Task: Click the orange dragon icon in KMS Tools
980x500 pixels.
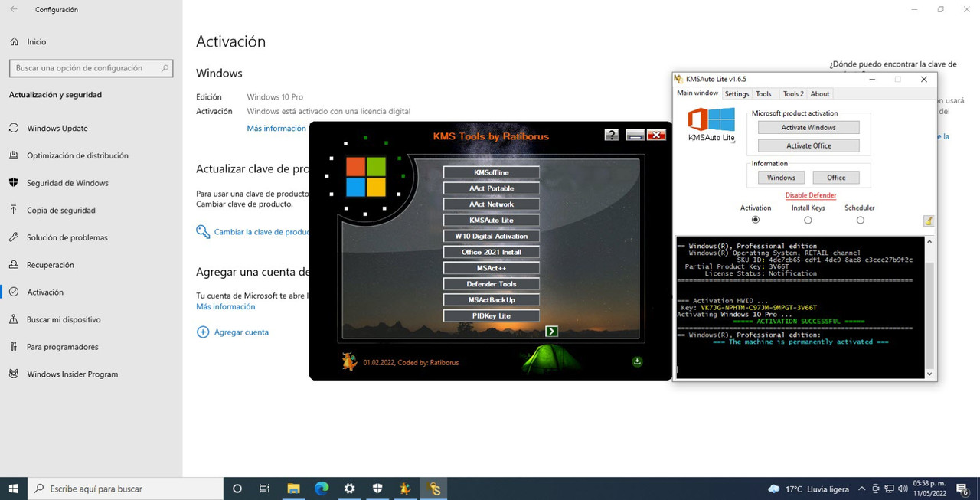Action: click(x=349, y=361)
